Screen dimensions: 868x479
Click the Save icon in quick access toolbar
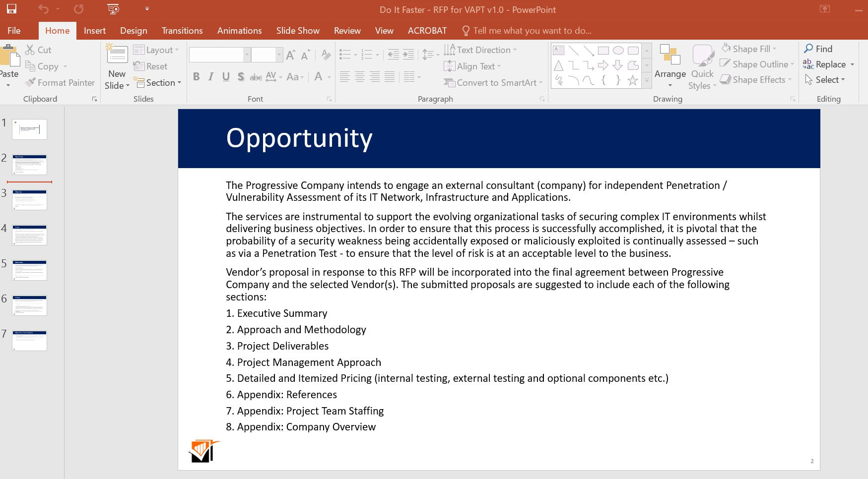pos(11,9)
